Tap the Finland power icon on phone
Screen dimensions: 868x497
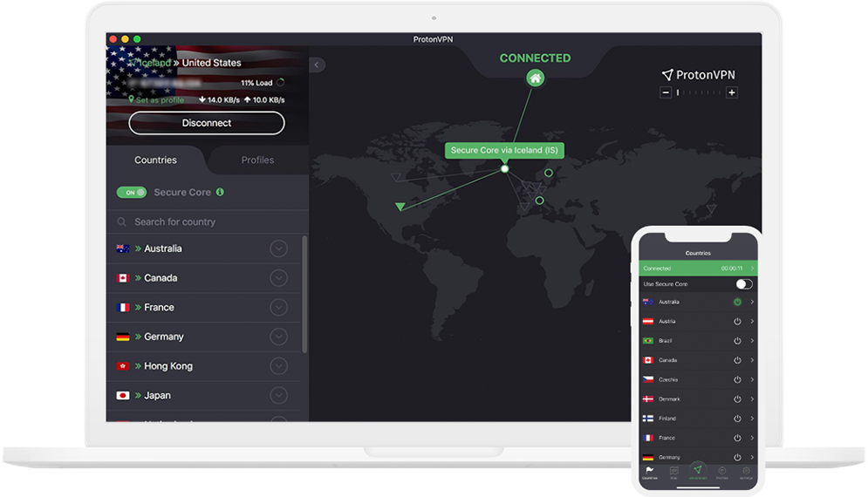(737, 419)
